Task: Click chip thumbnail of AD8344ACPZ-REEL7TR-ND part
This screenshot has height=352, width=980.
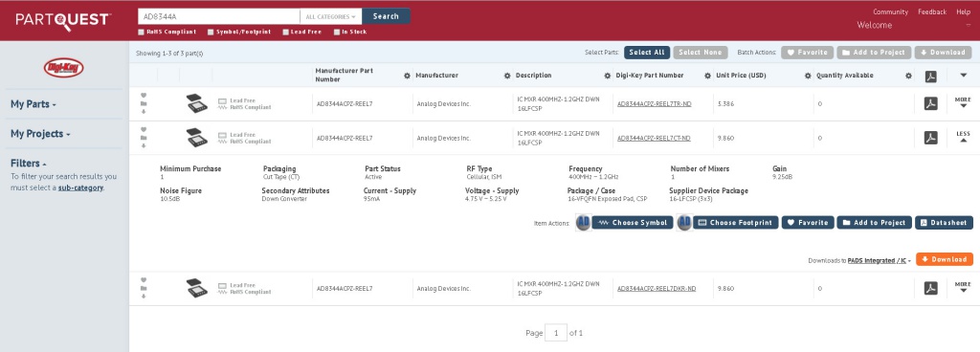Action: click(x=197, y=103)
